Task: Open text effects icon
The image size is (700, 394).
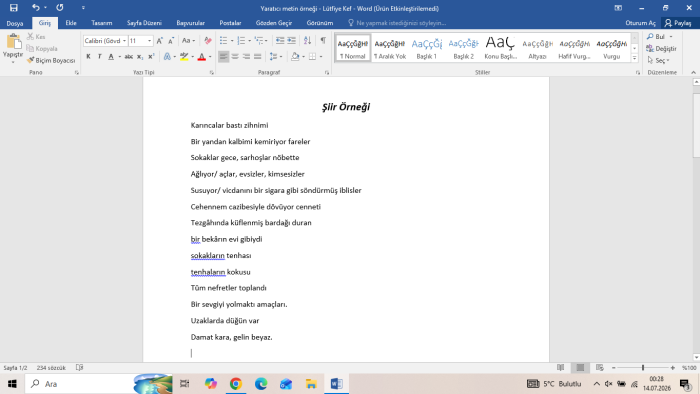Action: (167, 57)
